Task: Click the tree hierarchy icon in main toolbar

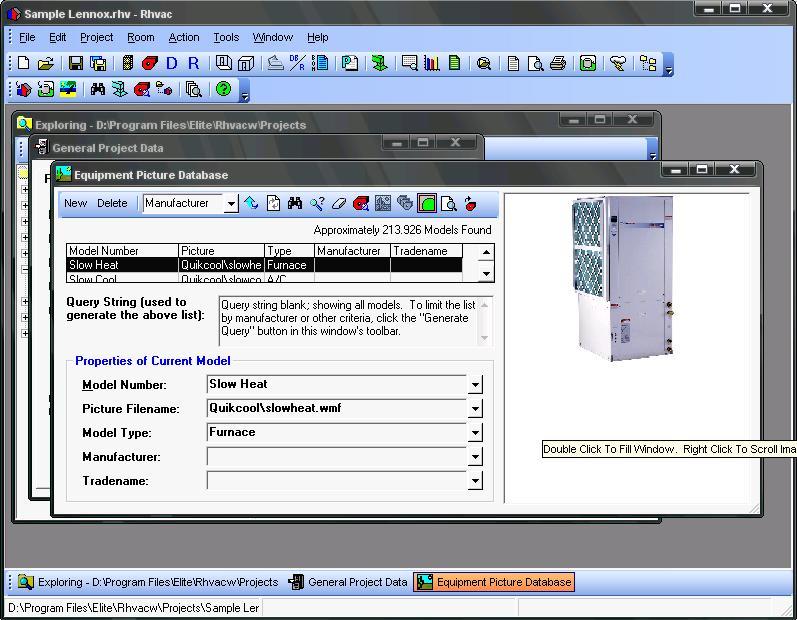Action: [648, 63]
